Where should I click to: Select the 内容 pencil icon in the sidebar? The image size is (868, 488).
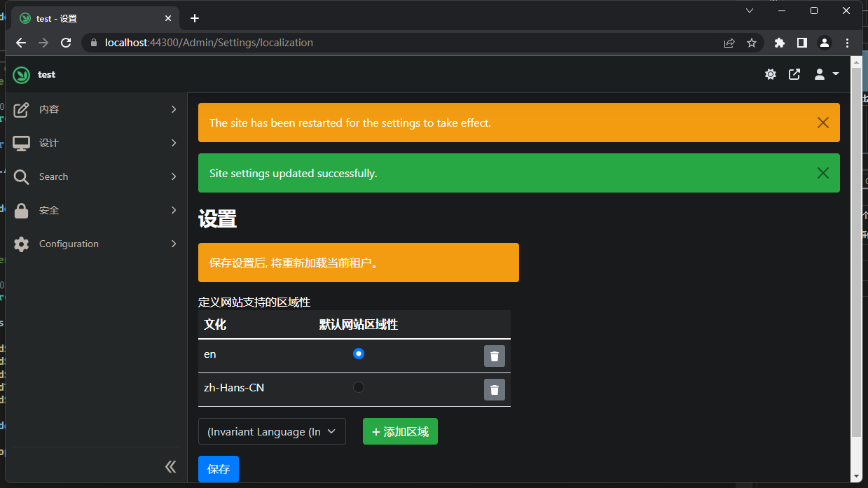[x=21, y=109]
